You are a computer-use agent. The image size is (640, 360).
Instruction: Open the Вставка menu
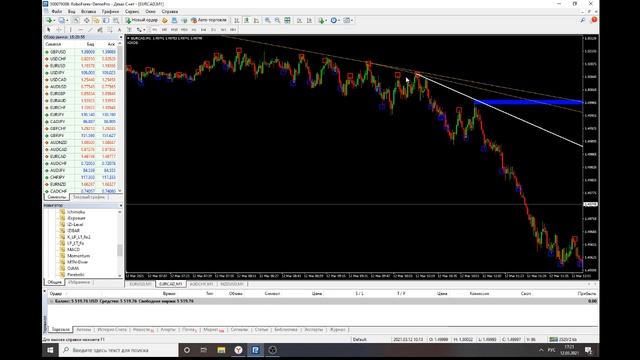click(x=88, y=11)
